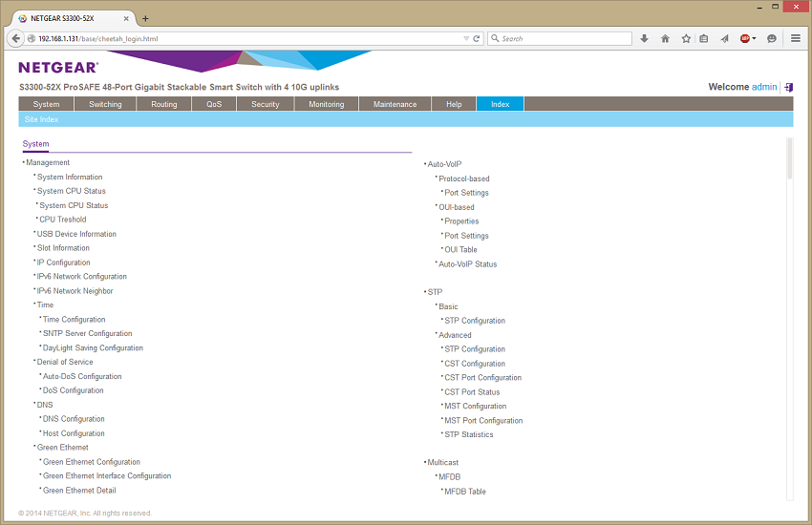
Task: Open OUI Table link
Action: 460,249
